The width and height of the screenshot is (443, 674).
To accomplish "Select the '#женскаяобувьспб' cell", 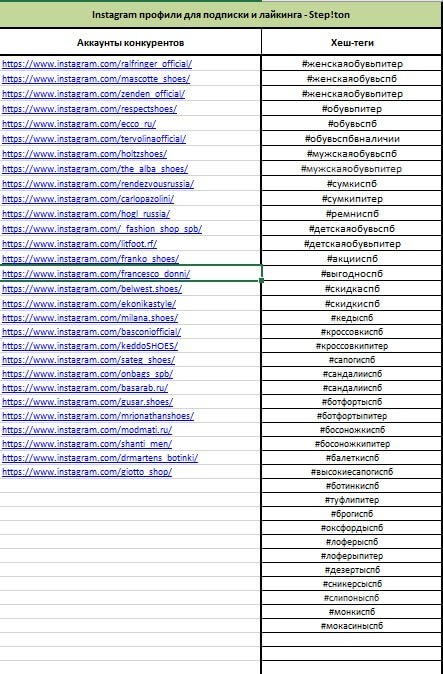I will [352, 79].
